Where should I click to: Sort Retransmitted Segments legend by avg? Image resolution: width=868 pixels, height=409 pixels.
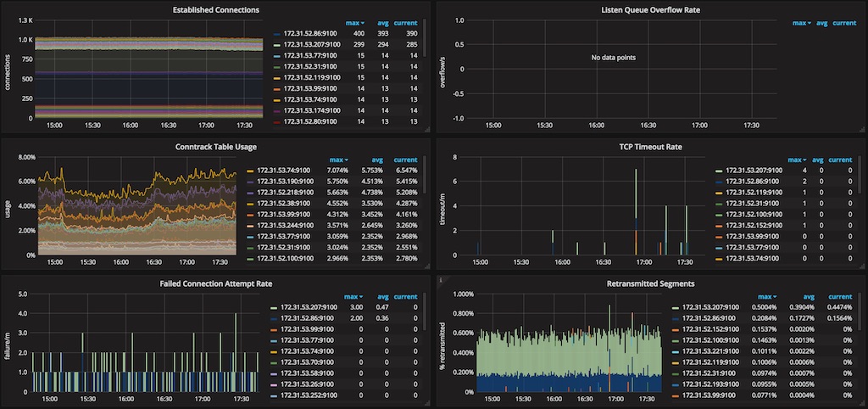[810, 296]
